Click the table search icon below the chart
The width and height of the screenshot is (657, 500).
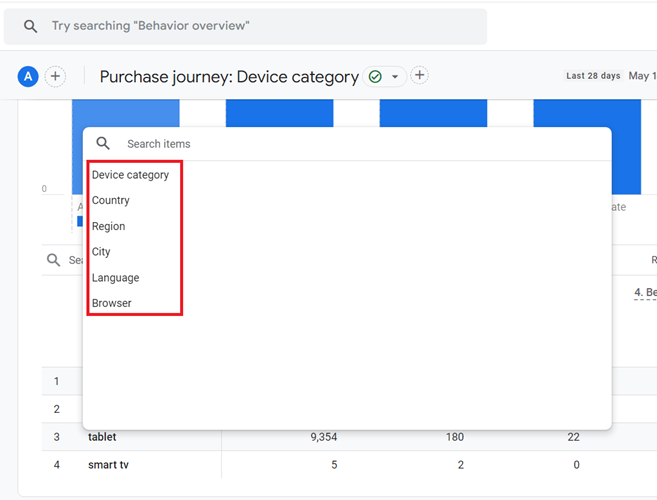click(x=53, y=260)
